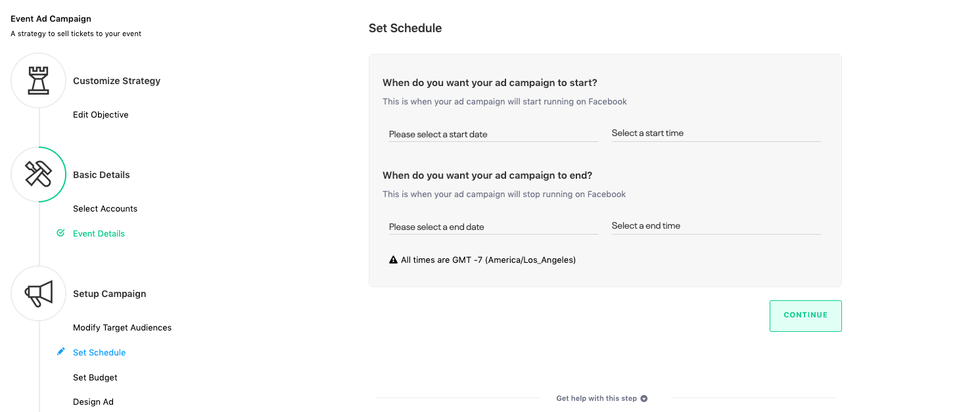980x412 pixels.
Task: Click the warning triangle icon near timezone note
Action: pos(393,260)
